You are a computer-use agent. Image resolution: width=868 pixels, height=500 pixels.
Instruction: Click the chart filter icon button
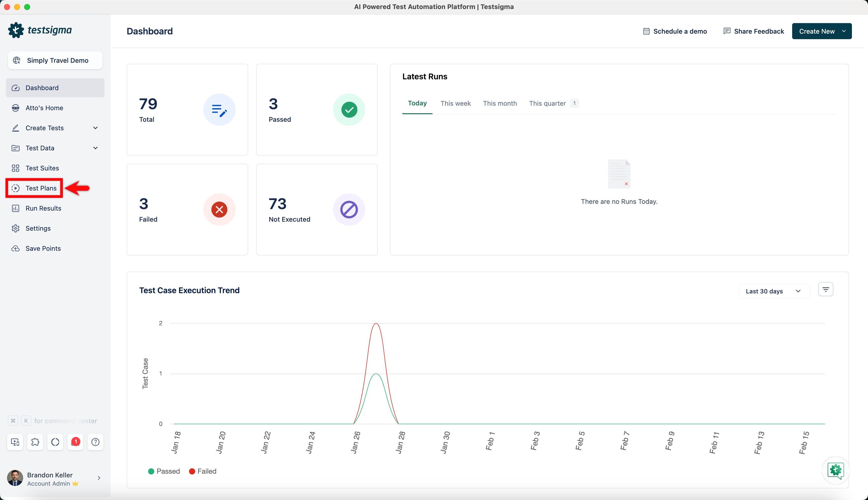coord(825,289)
